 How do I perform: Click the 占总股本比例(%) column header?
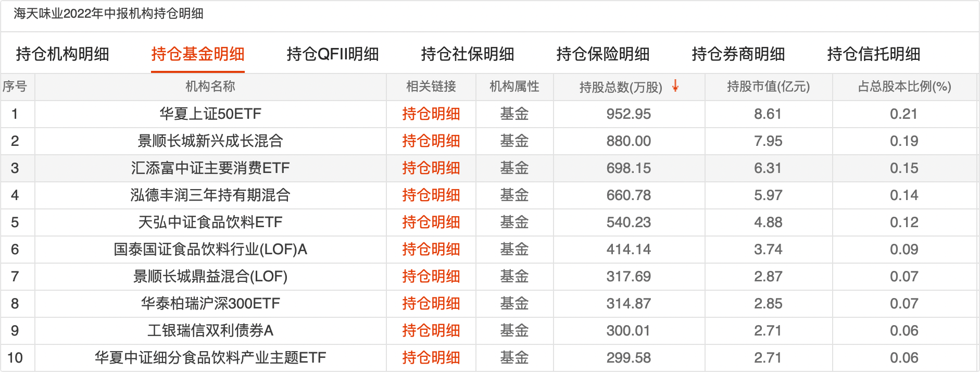point(904,86)
